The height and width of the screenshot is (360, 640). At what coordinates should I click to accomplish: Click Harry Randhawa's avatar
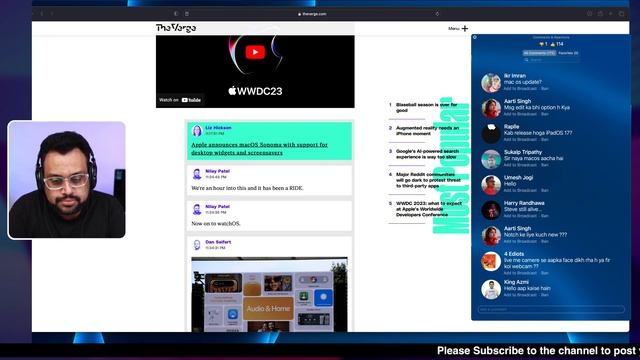pyautogui.click(x=491, y=210)
